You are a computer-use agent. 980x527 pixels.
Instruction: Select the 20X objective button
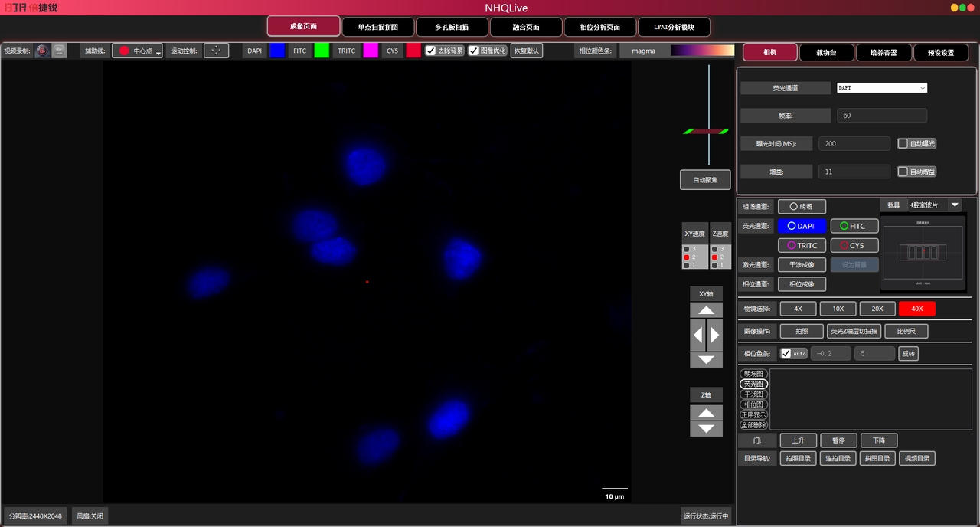pyautogui.click(x=877, y=309)
